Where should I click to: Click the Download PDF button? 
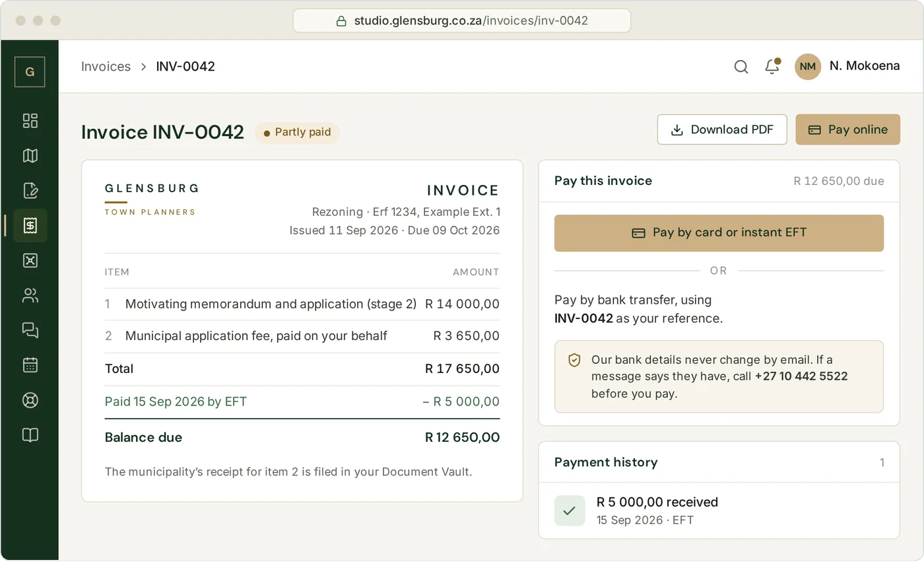tap(722, 129)
